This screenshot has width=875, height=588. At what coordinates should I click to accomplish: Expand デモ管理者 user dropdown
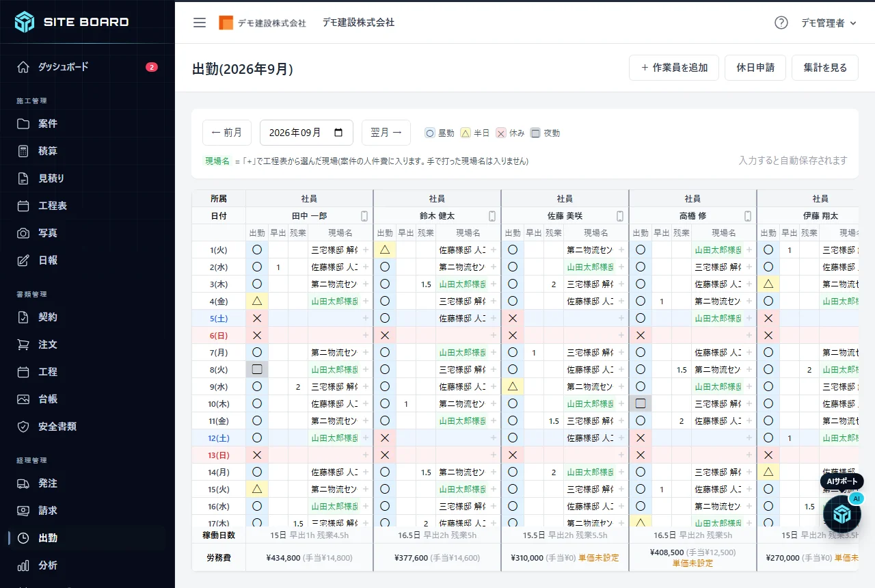point(829,23)
